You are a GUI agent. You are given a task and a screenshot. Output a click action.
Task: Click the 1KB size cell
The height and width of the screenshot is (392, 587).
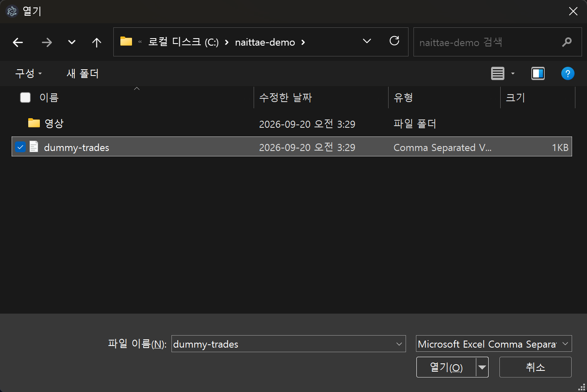560,147
